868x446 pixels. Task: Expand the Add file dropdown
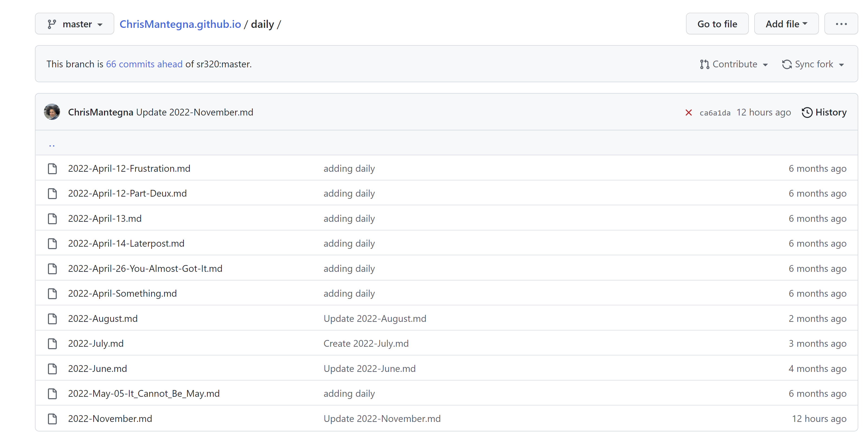pyautogui.click(x=786, y=24)
